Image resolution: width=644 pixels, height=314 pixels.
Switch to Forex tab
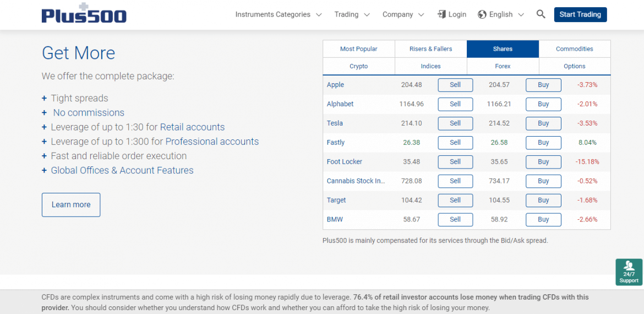click(x=503, y=66)
